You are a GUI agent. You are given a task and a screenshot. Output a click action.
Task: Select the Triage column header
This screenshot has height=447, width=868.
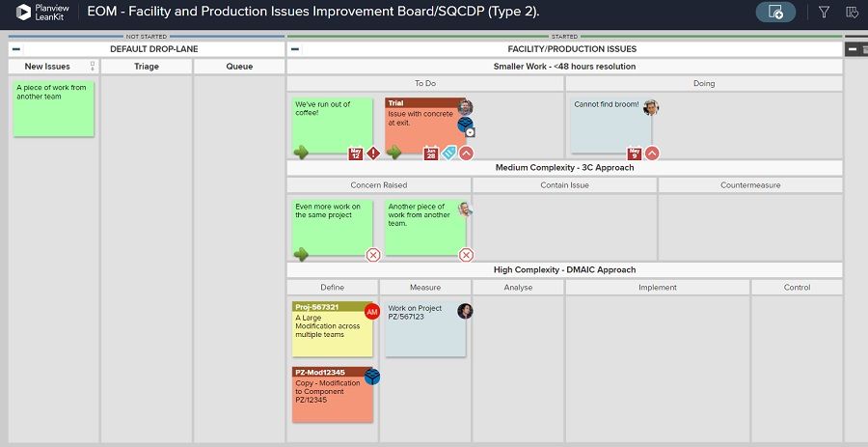147,67
